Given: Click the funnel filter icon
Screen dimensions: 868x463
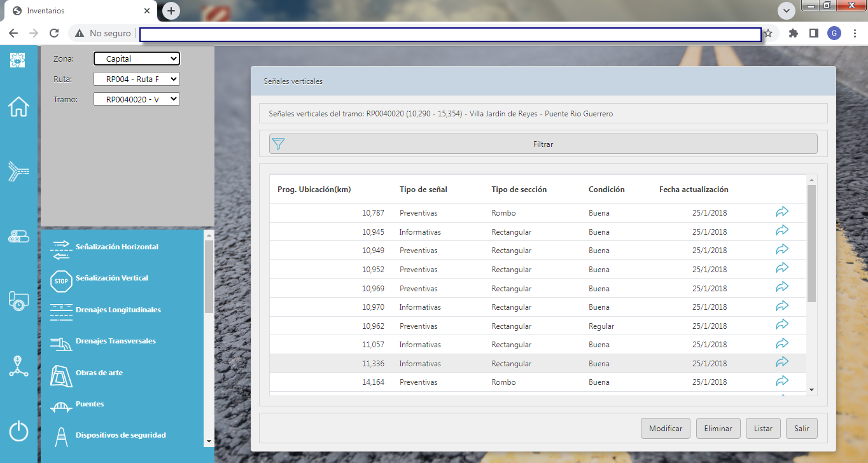Looking at the screenshot, I should (278, 144).
